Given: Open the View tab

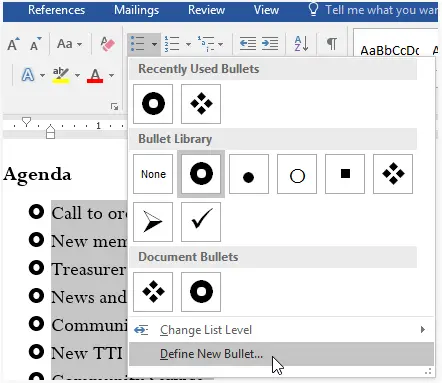Looking at the screenshot, I should coord(266,10).
